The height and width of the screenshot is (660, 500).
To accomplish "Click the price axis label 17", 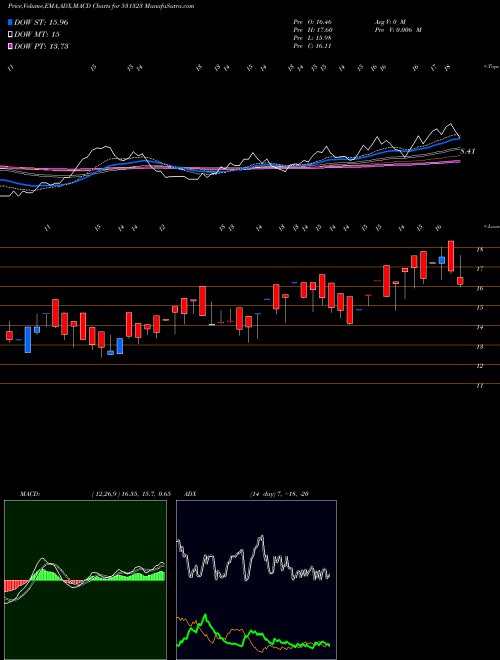I will (x=479, y=269).
